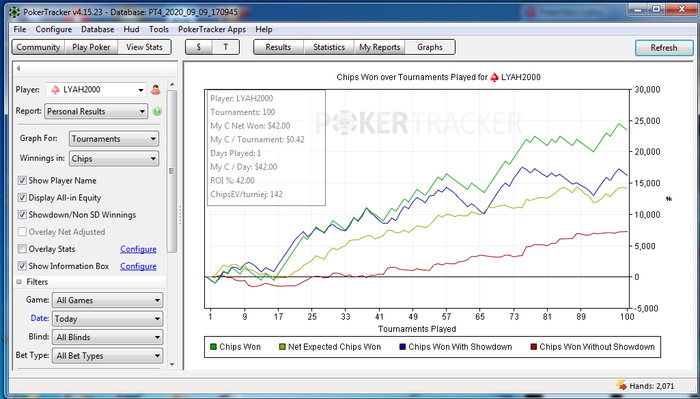700x399 pixels.
Task: Select the View Stats tab
Action: [144, 47]
